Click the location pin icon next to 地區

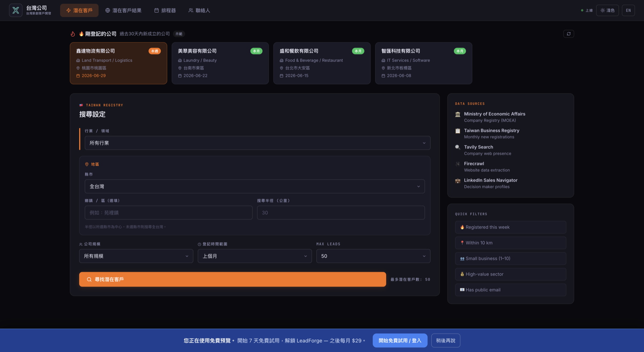pos(87,164)
